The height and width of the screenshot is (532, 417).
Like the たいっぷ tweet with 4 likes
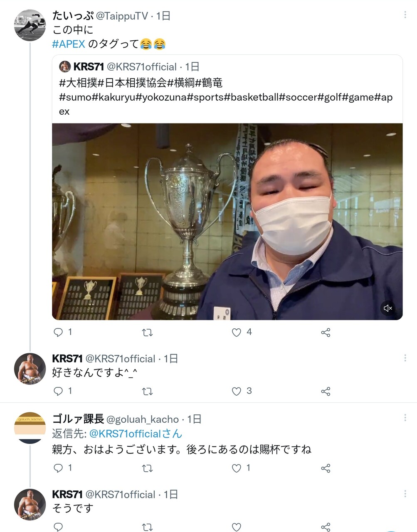coord(237,332)
